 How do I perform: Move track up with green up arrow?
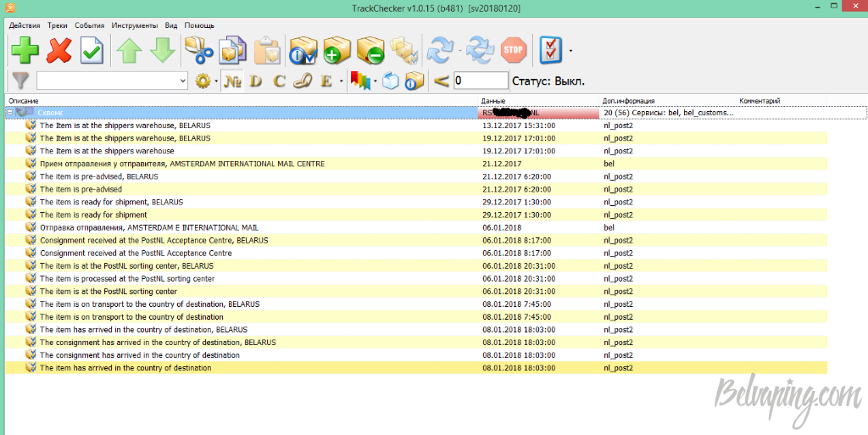pyautogui.click(x=129, y=50)
